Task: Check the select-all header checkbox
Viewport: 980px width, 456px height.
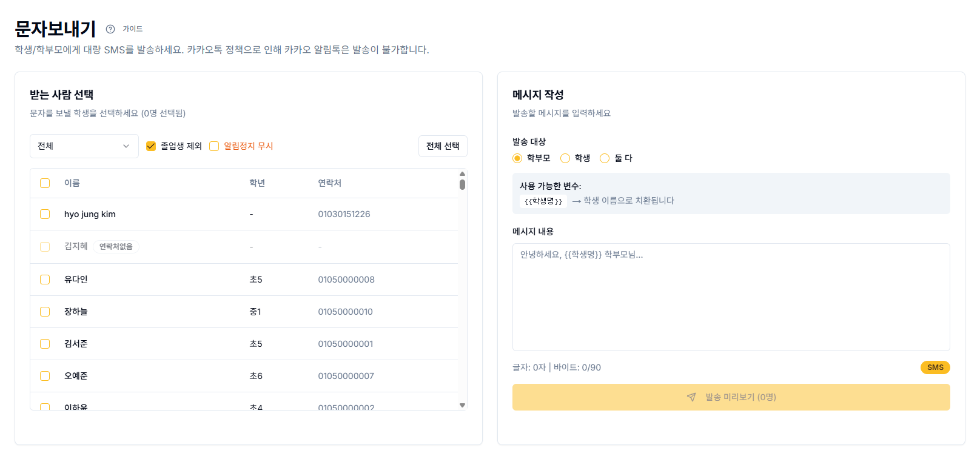Action: pos(45,183)
